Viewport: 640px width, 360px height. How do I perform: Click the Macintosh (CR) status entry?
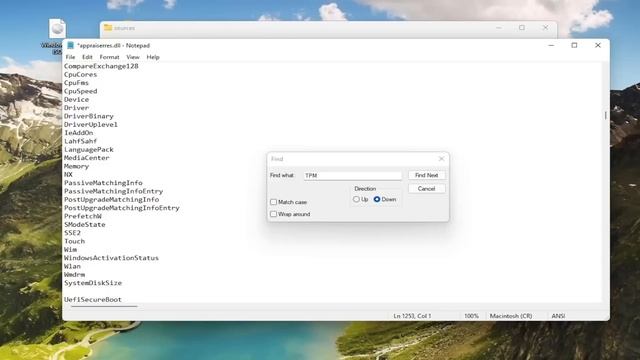click(x=511, y=316)
